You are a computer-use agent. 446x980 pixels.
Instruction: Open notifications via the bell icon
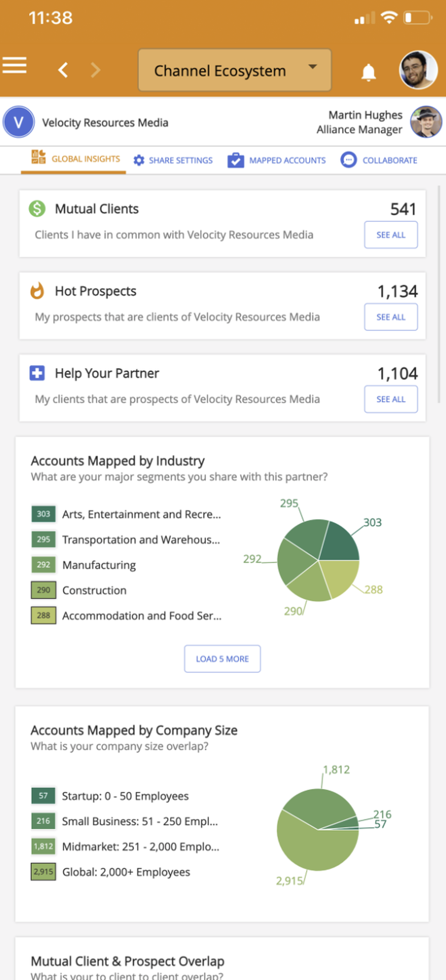[x=368, y=71]
